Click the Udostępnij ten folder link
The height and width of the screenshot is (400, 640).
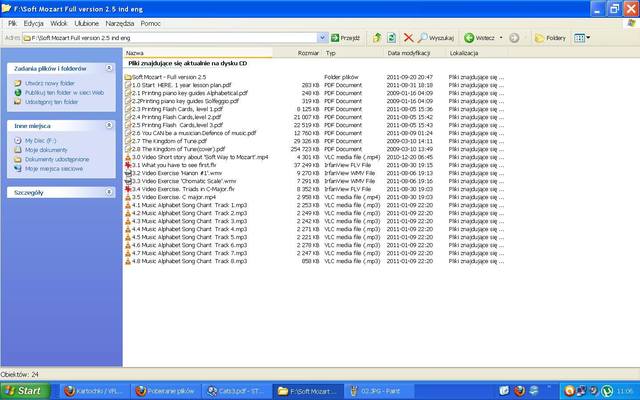pyautogui.click(x=51, y=102)
